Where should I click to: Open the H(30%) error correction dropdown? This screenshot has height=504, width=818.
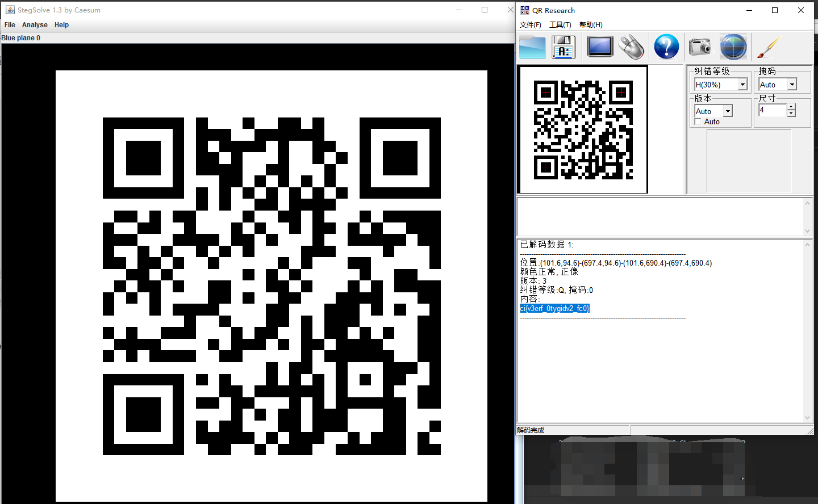pos(742,84)
